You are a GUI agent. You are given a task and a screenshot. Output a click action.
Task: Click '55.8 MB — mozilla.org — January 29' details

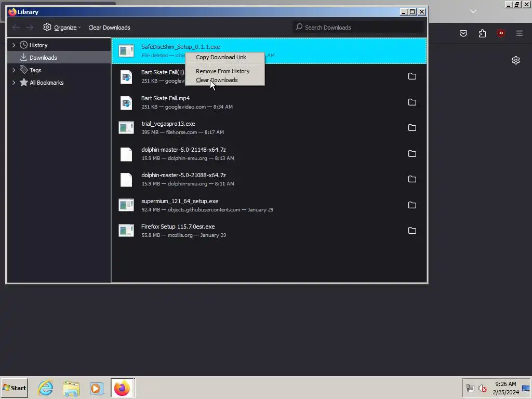pos(183,235)
